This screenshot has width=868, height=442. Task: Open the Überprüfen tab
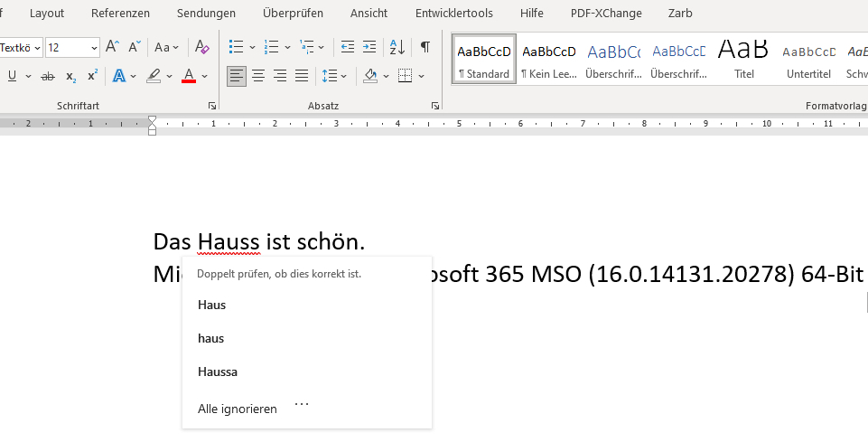(x=293, y=14)
